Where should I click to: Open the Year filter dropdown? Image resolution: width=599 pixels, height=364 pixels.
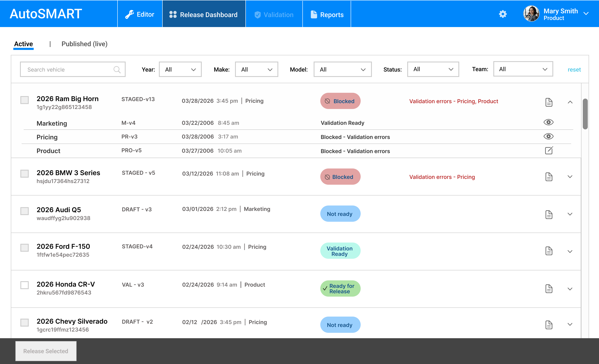point(180,69)
